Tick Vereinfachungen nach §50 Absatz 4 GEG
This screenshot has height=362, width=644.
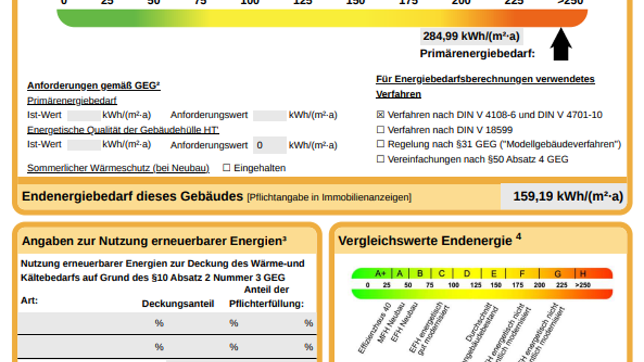[x=380, y=160]
